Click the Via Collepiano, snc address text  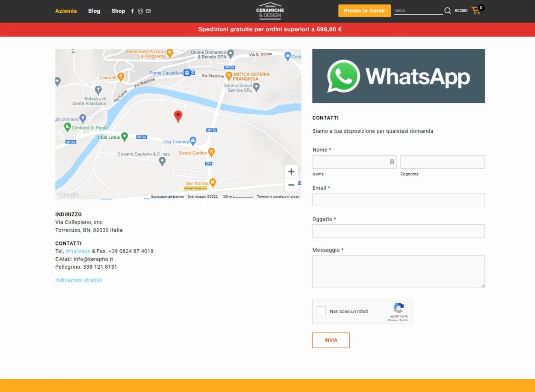[x=79, y=222]
